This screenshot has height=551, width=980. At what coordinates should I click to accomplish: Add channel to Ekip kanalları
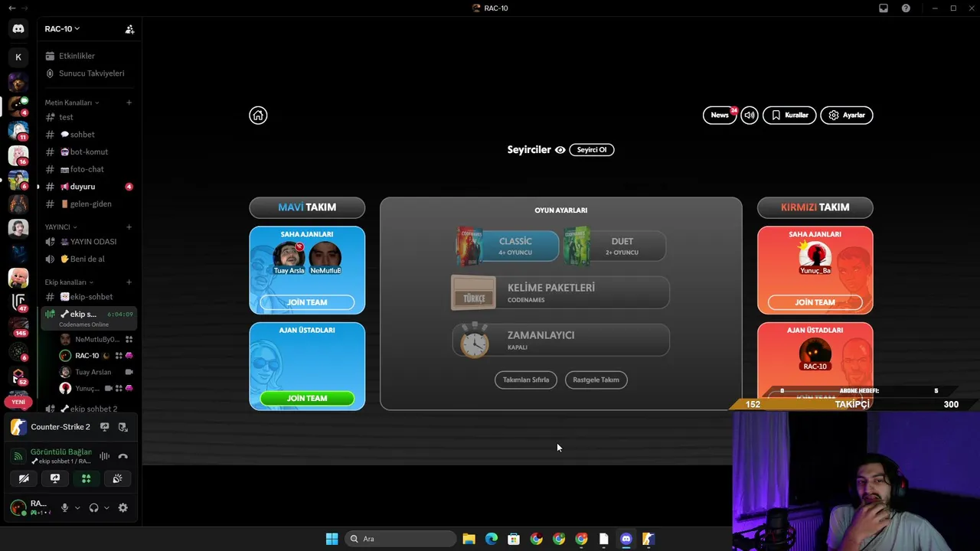pyautogui.click(x=129, y=282)
